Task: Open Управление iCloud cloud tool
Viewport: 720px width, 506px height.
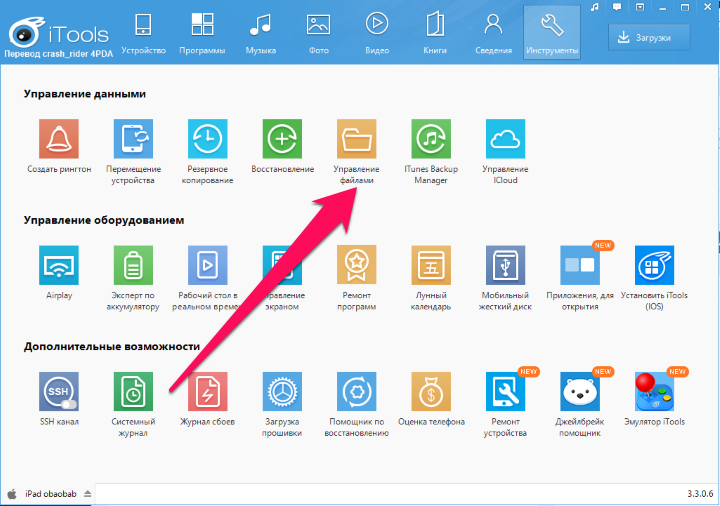Action: click(x=505, y=139)
